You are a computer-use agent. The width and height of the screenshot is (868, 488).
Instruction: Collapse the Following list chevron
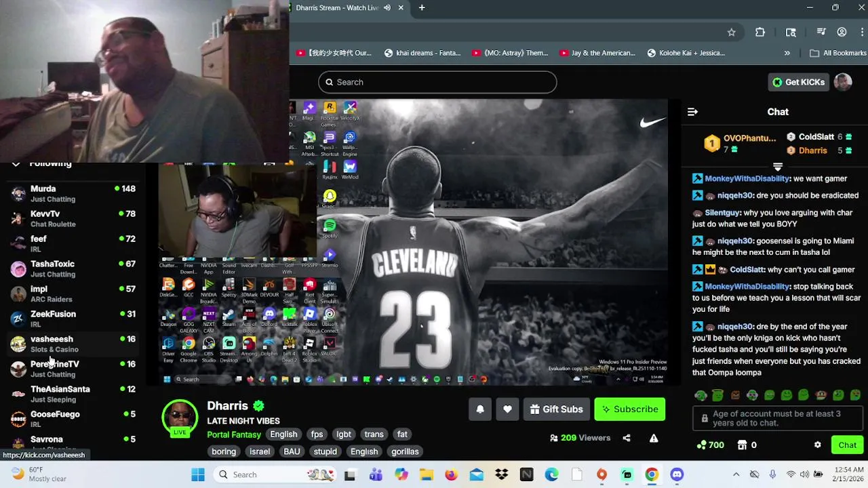coord(16,164)
